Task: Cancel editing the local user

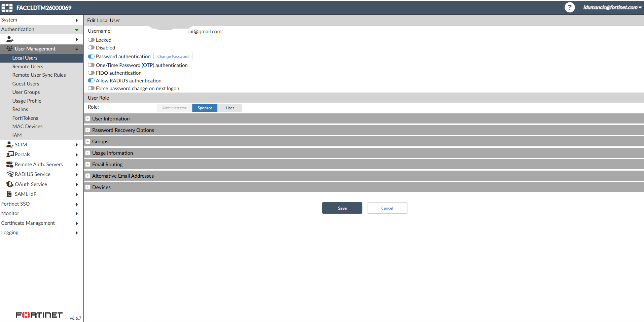Action: [387, 208]
